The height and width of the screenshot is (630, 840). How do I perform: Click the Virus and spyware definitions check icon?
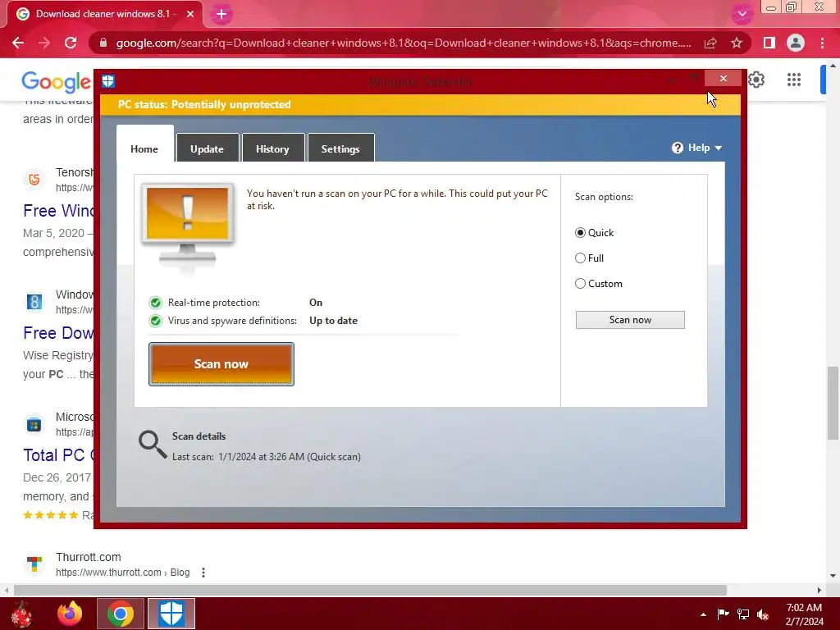[155, 321]
